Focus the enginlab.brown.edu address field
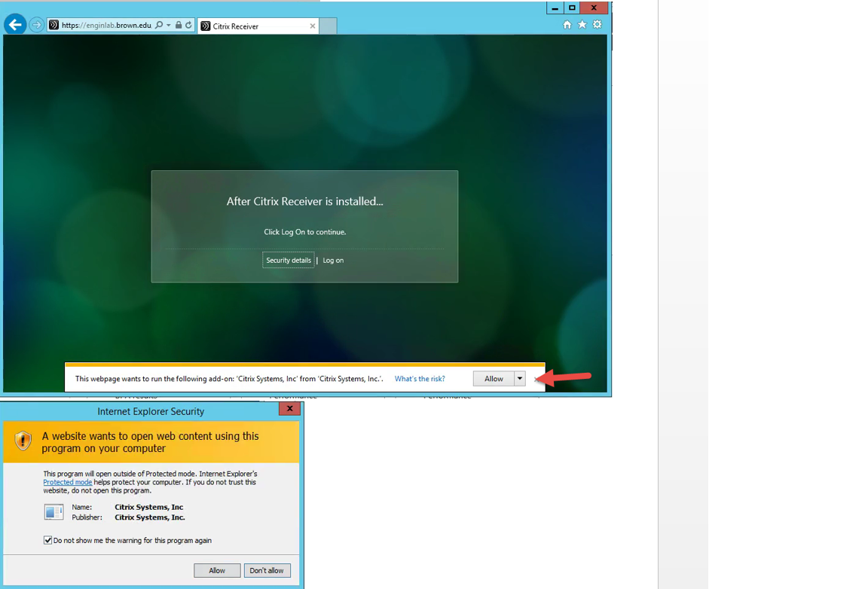The width and height of the screenshot is (868, 589). pos(106,25)
